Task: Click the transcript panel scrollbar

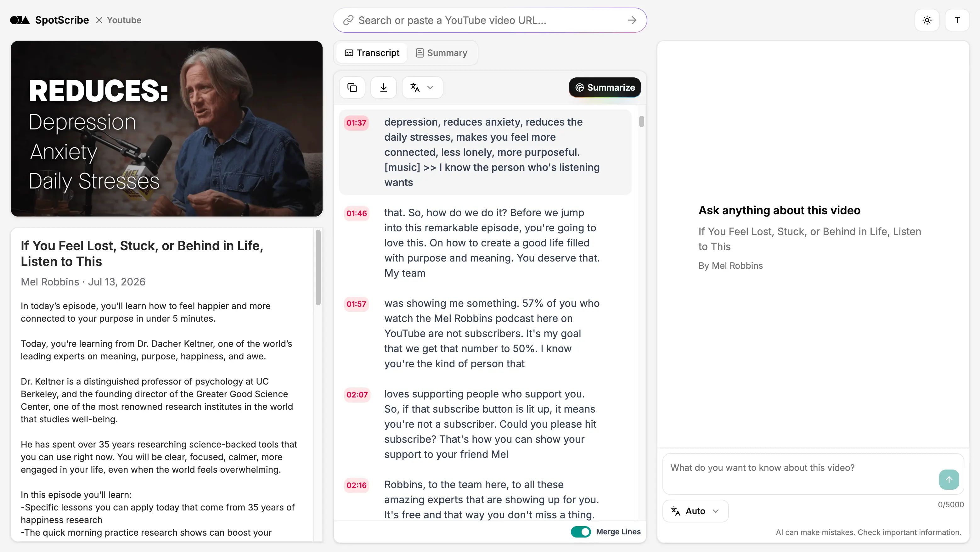Action: click(x=641, y=121)
